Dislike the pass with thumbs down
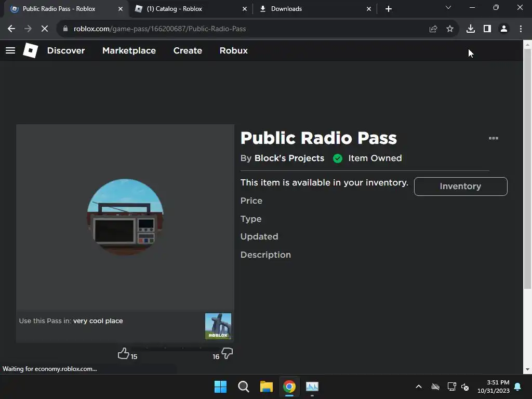The image size is (532, 399). click(x=227, y=353)
